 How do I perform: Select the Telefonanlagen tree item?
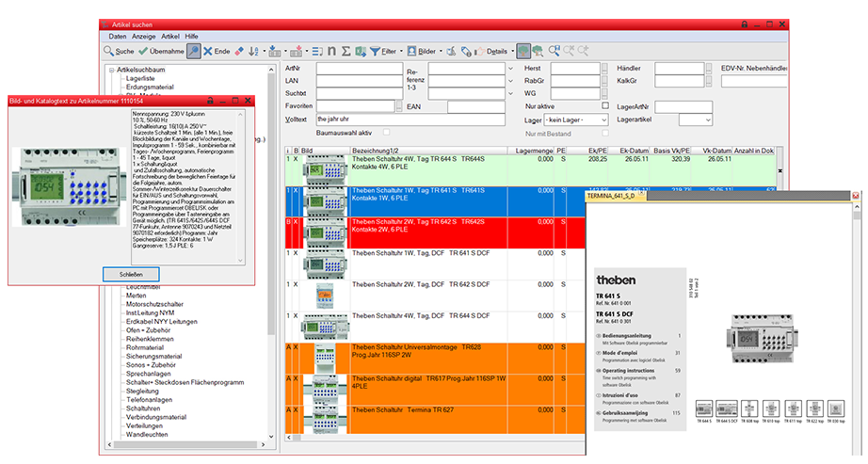coord(149,400)
